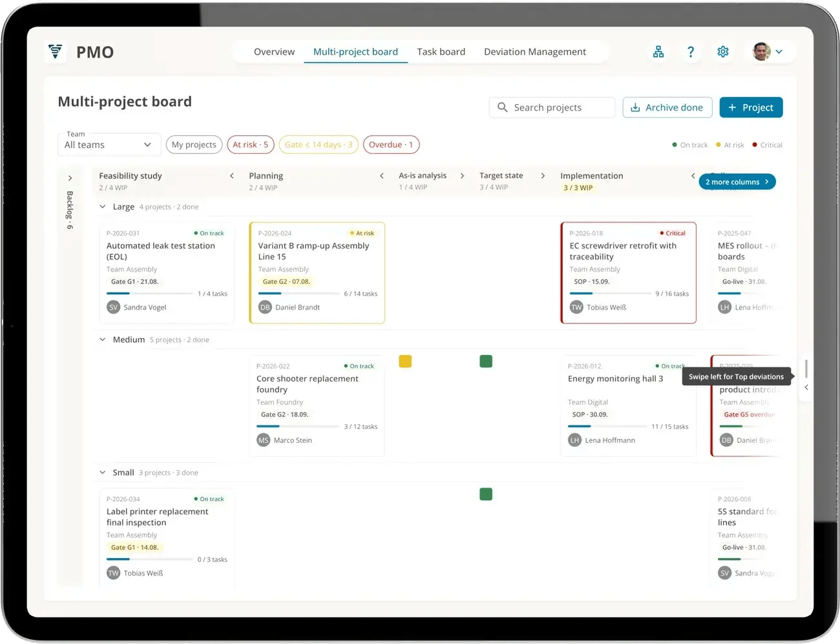
Task: Toggle the At risk · 5 filter chip
Action: 250,145
